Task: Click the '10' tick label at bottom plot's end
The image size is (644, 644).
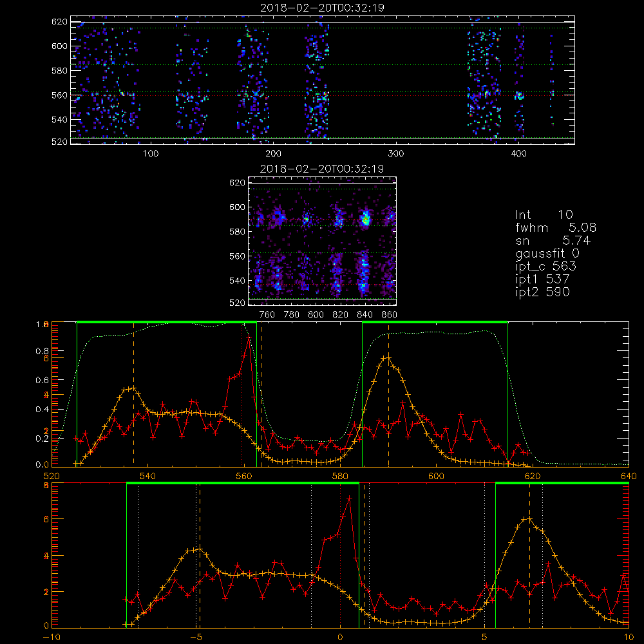Action: pyautogui.click(x=629, y=638)
